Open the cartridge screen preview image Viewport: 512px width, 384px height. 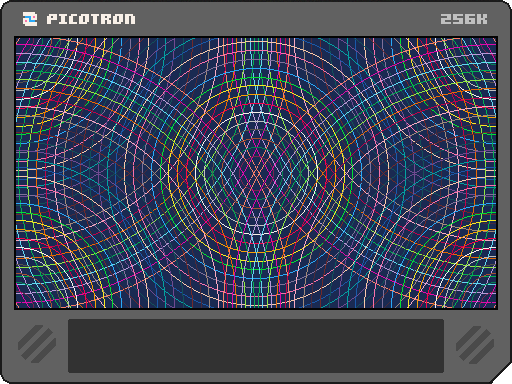coord(256,173)
